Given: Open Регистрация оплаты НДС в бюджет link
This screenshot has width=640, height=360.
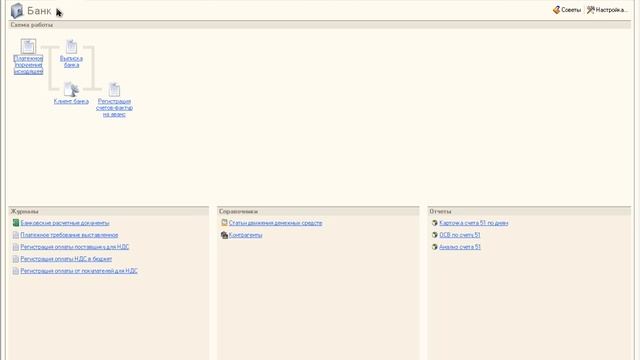Looking at the screenshot, I should [x=66, y=259].
